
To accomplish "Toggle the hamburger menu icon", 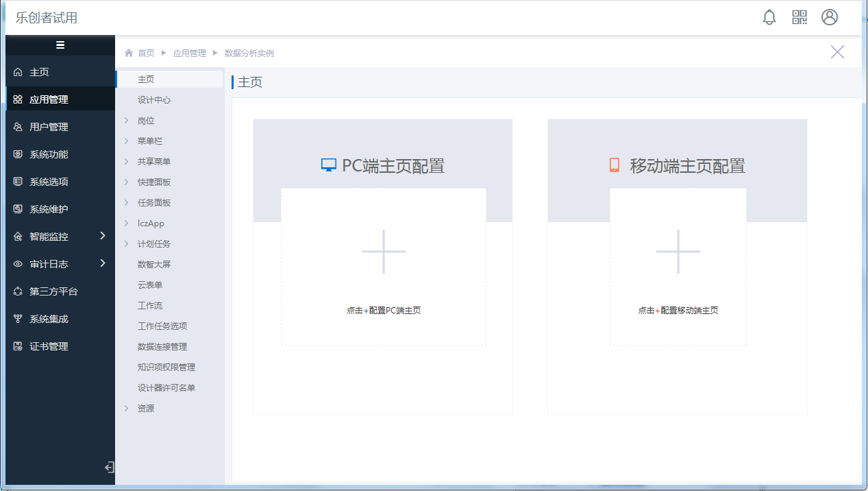I will point(60,45).
